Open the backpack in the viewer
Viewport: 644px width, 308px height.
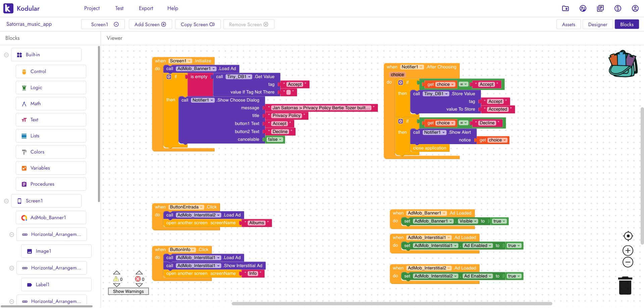623,64
